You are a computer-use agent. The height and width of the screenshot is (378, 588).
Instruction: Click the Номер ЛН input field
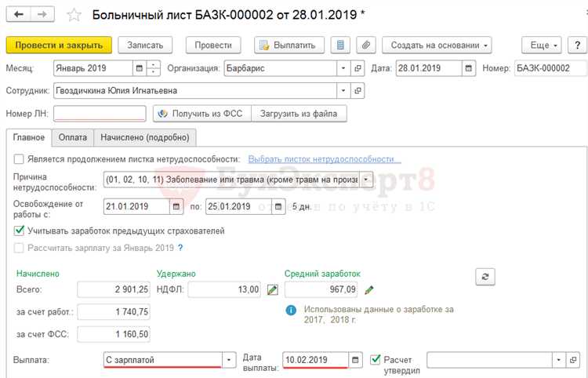tap(100, 114)
